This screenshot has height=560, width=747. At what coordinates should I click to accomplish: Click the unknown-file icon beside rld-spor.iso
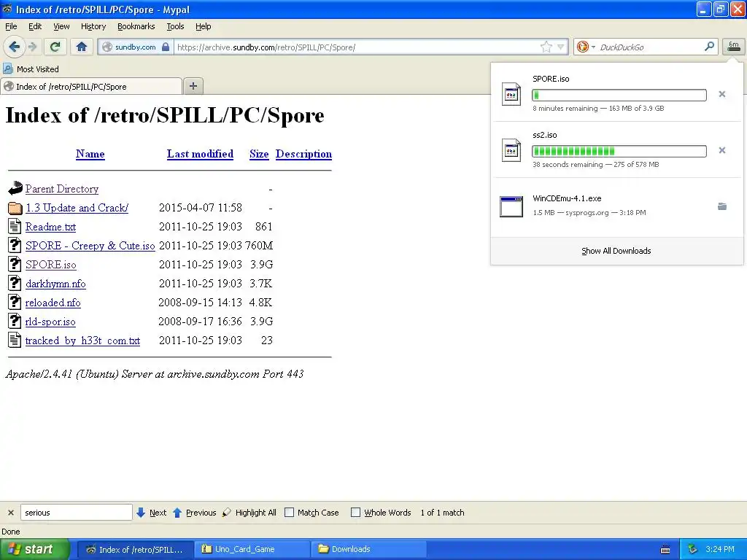tap(15, 321)
